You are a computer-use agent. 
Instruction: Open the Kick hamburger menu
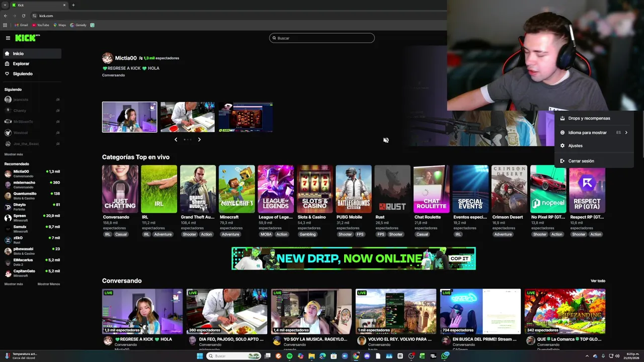8,38
